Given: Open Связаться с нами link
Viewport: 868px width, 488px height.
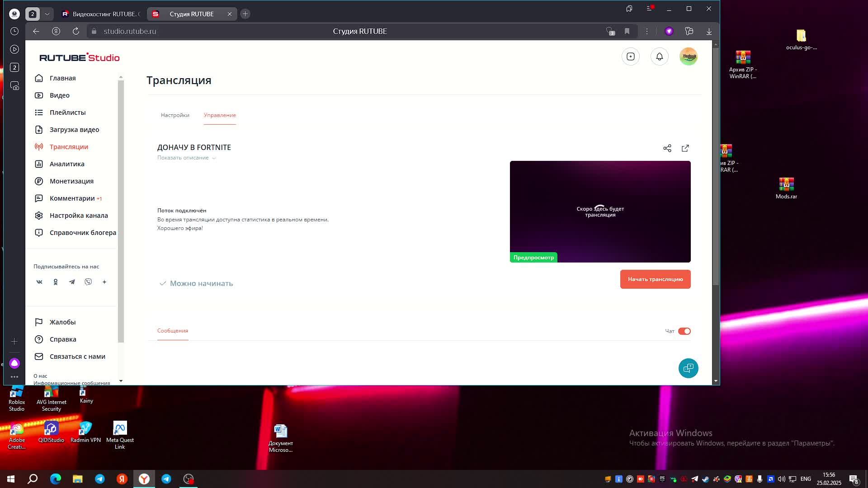Looking at the screenshot, I should 77,357.
